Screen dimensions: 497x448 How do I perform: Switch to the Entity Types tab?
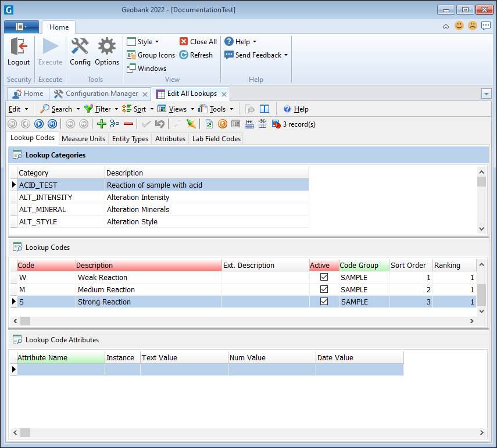(130, 139)
